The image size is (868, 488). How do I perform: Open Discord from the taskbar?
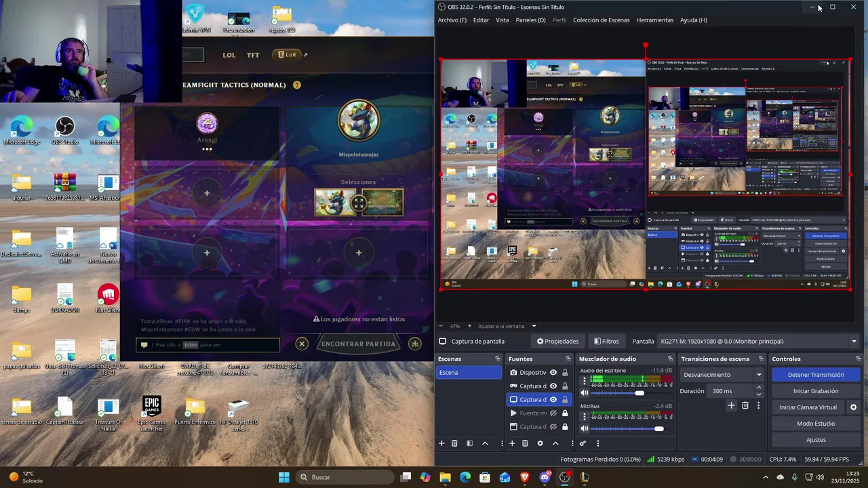click(545, 477)
